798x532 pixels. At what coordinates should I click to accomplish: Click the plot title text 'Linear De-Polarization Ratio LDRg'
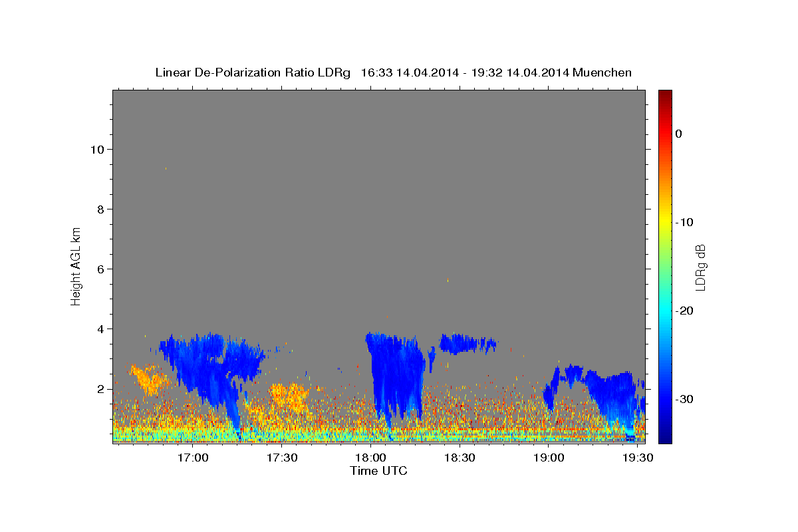tap(252, 72)
